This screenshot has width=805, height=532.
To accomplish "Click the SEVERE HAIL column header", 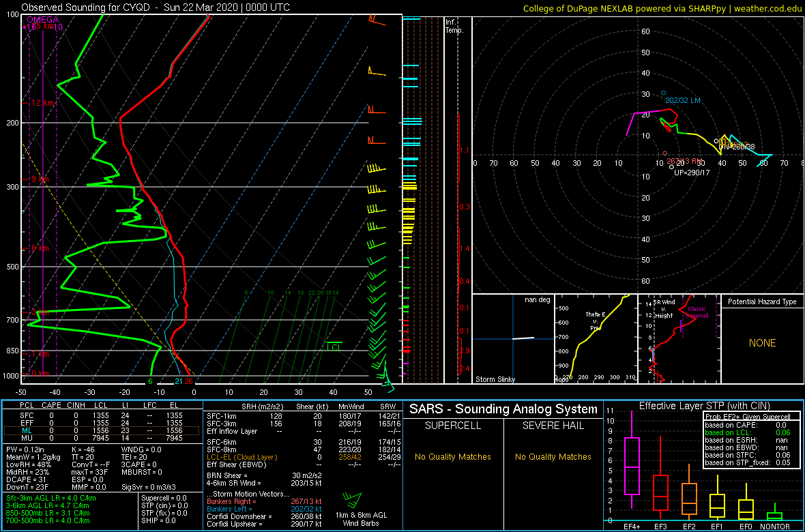I will tap(554, 426).
